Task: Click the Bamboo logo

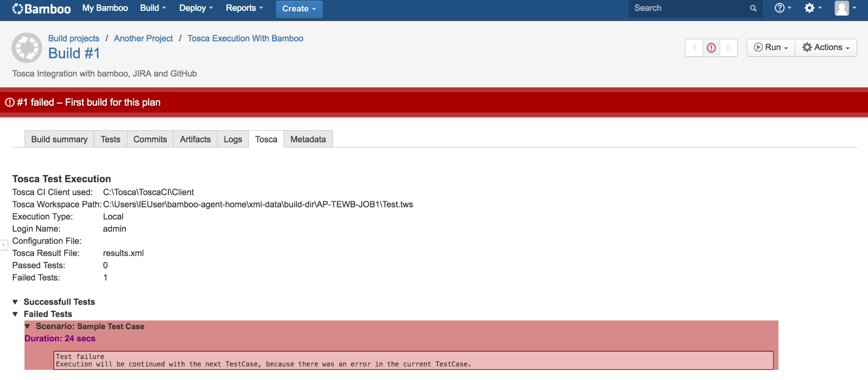Action: [42, 8]
